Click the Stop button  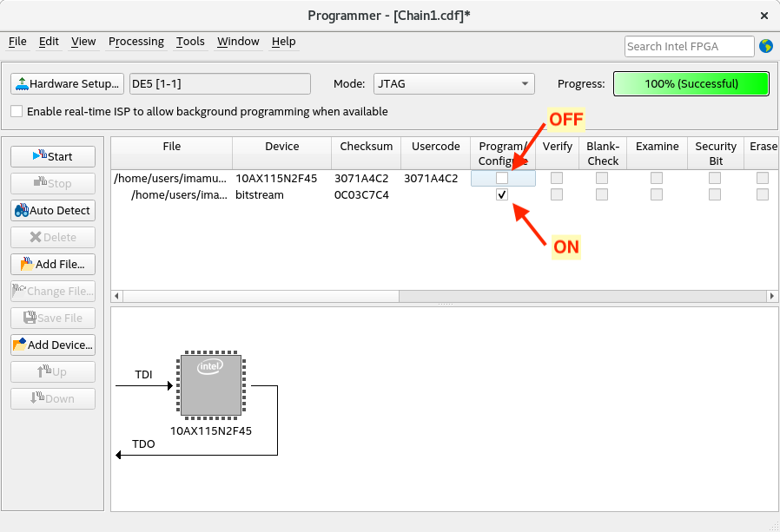point(53,183)
